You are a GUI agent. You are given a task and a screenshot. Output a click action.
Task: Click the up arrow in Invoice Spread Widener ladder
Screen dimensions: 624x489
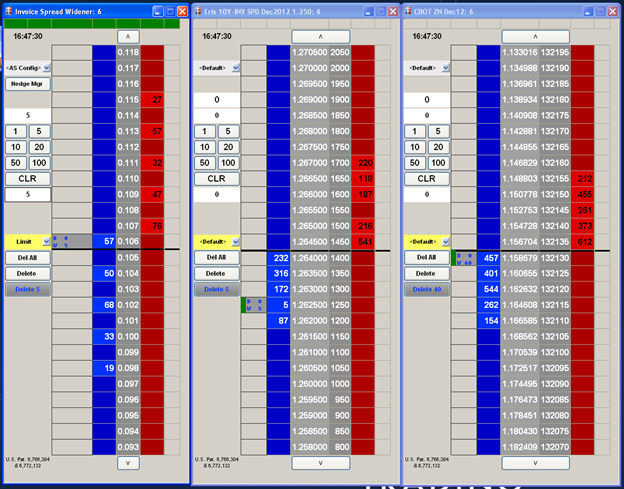click(x=127, y=35)
